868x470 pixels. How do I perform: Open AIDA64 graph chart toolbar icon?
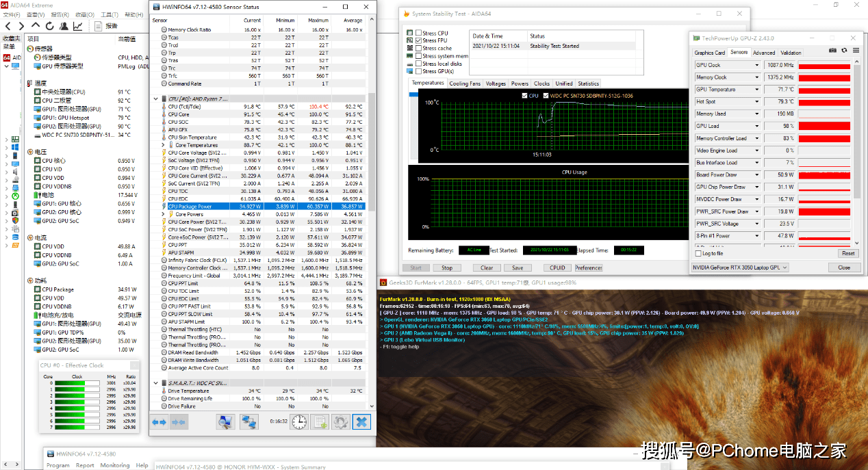(78, 26)
